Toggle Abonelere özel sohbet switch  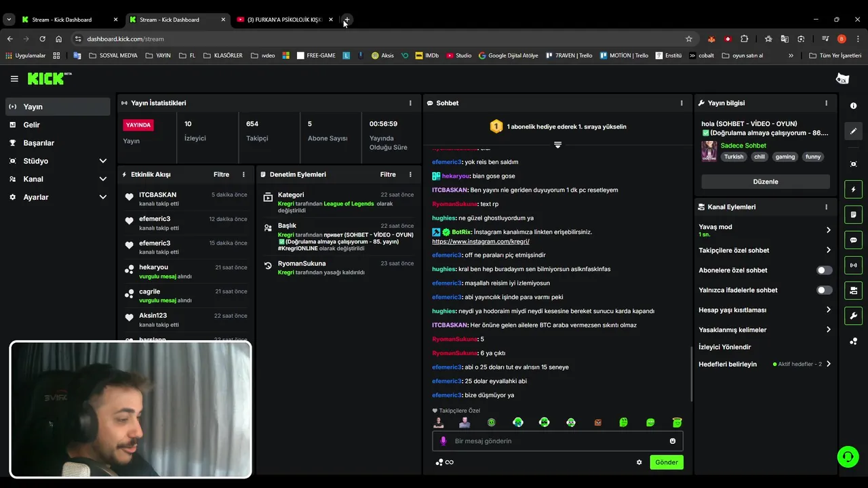coord(824,270)
